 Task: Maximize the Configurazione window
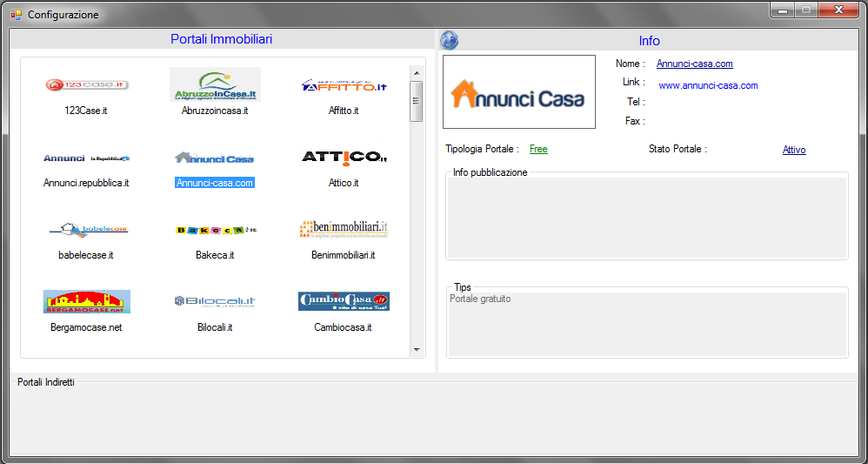(x=806, y=10)
